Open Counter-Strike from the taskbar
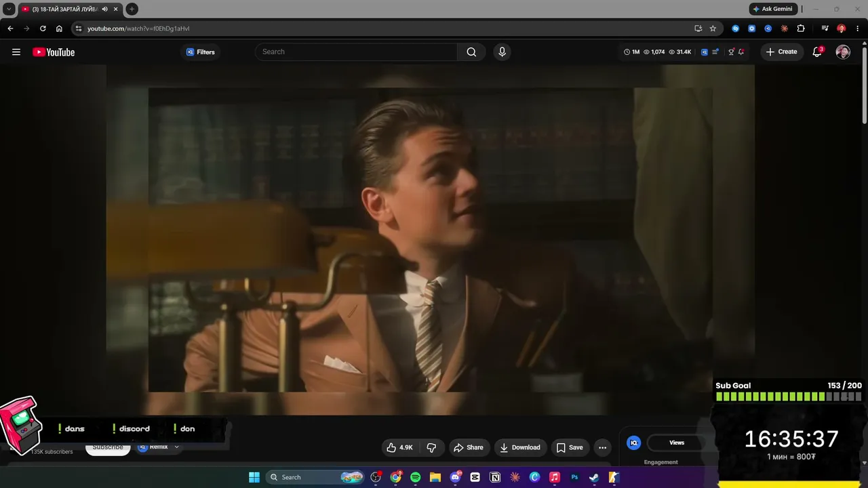Screen dimensions: 868x488 point(614,477)
